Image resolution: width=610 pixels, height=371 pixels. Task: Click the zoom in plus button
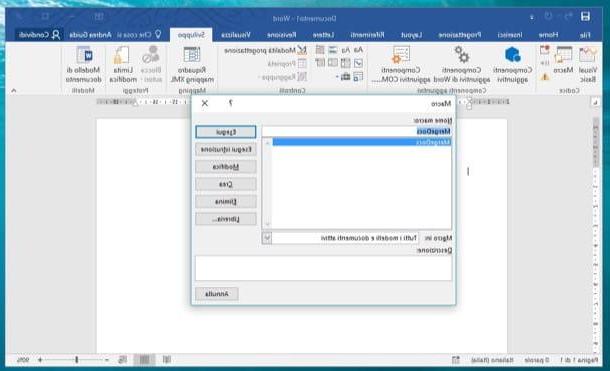[x=40, y=360]
